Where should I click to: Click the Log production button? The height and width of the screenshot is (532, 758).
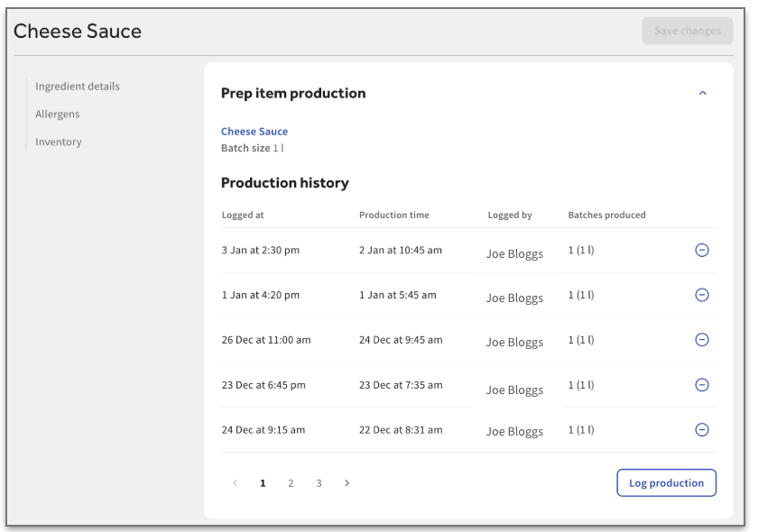(x=666, y=483)
